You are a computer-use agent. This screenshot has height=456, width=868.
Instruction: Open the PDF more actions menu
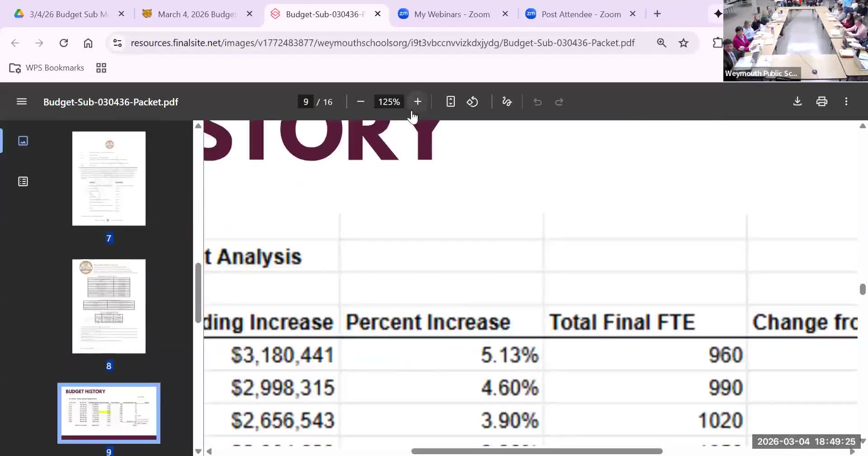tap(846, 102)
